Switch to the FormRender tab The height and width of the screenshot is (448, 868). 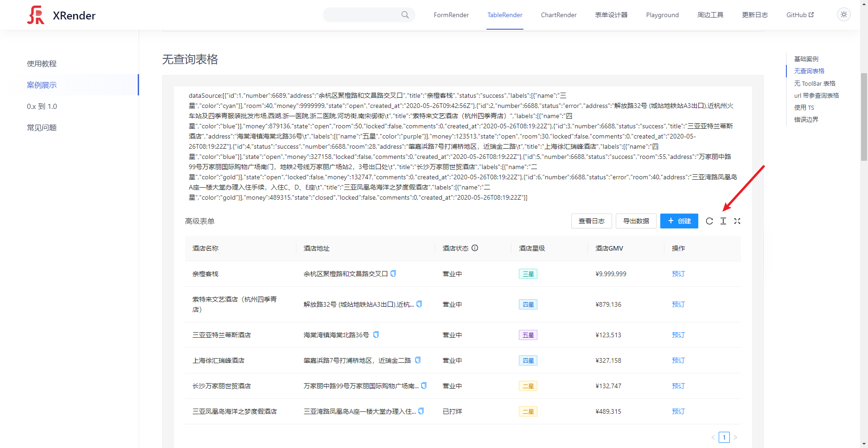point(451,14)
